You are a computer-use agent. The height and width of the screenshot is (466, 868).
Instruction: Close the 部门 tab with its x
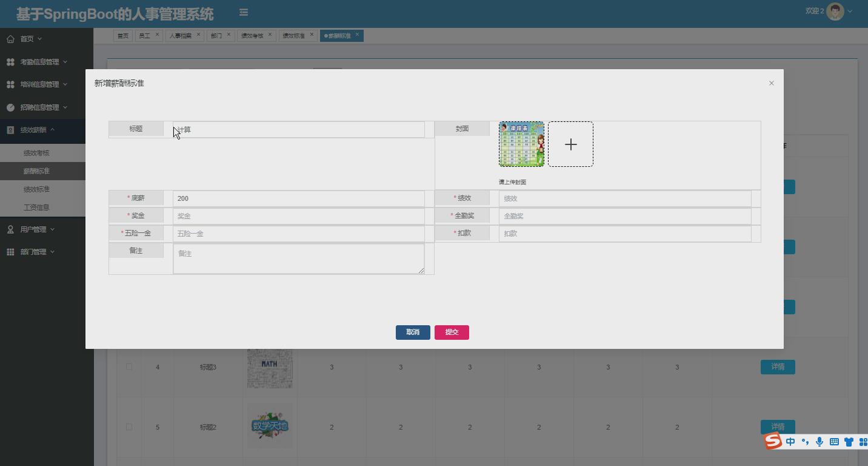tap(229, 35)
